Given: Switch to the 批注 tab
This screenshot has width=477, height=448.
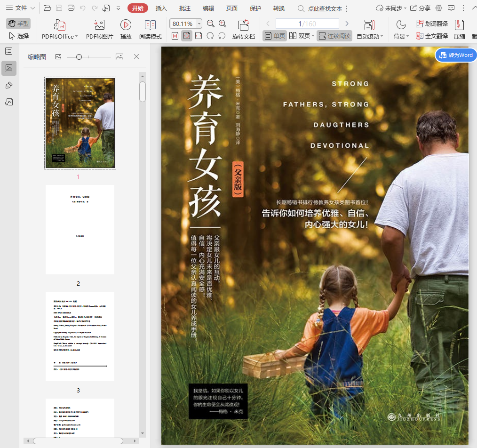Looking at the screenshot, I should [x=185, y=8].
